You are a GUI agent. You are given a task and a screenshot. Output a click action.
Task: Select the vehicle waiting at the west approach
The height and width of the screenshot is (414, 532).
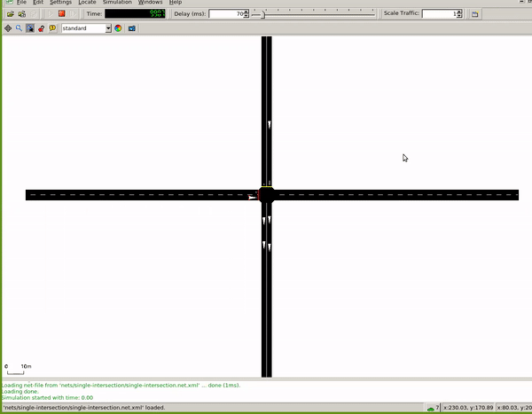(x=252, y=198)
